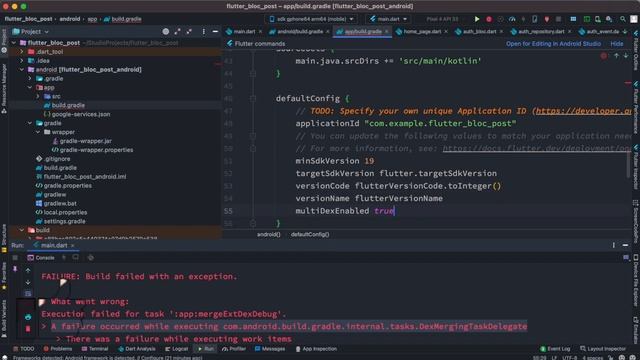The height and width of the screenshot is (360, 640).
Task: Minimize the Run tool window
Action: 625,245
